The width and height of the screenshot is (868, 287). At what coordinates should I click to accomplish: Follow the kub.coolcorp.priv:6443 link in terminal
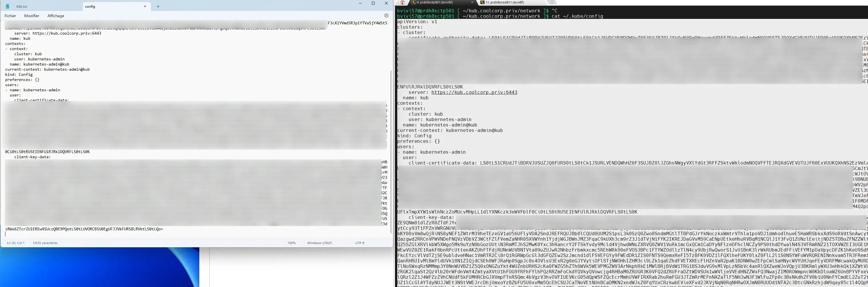pyautogui.click(x=474, y=92)
